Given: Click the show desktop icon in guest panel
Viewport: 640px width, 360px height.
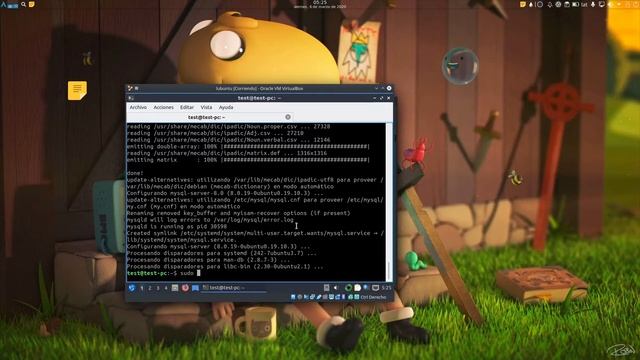Looking at the screenshot, I should pyautogui.click(x=196, y=288).
